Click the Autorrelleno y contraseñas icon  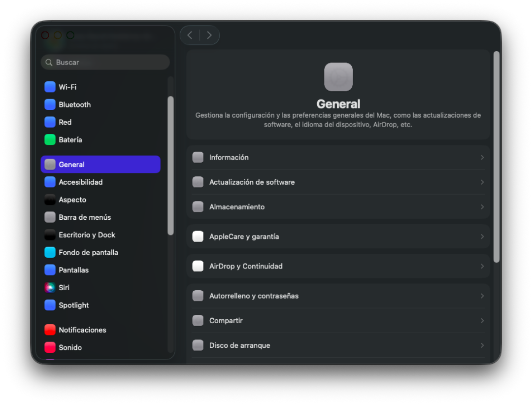click(198, 296)
